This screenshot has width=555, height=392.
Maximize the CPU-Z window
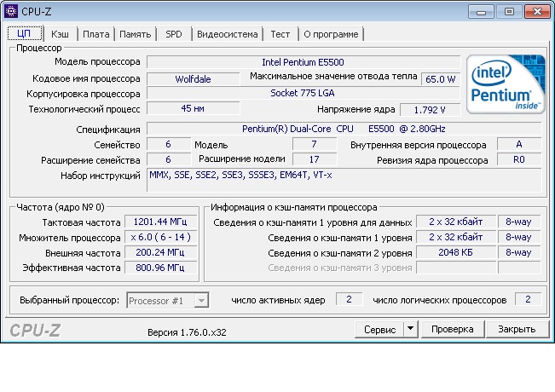509,12
